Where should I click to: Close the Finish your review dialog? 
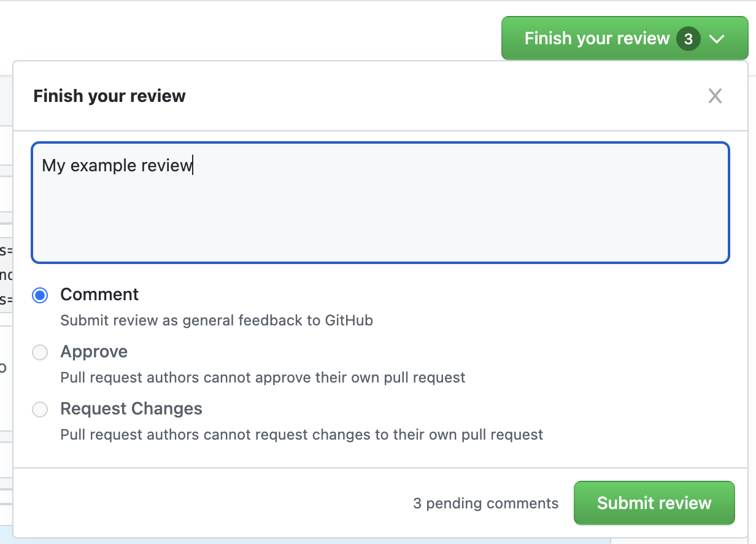(715, 96)
